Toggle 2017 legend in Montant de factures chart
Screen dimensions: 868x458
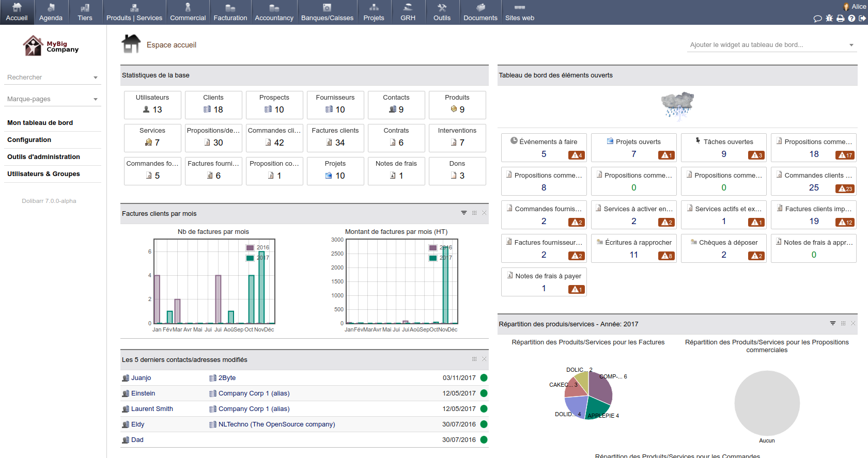click(433, 258)
